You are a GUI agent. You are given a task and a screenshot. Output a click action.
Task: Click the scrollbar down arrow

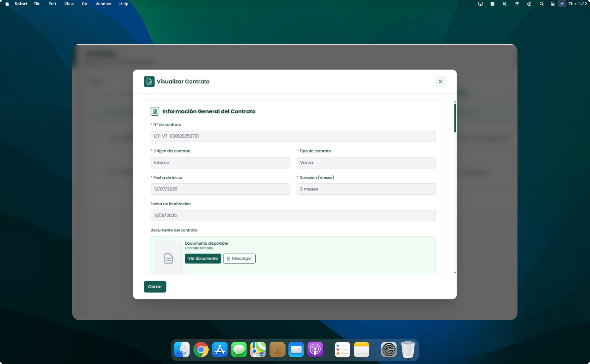click(x=455, y=272)
